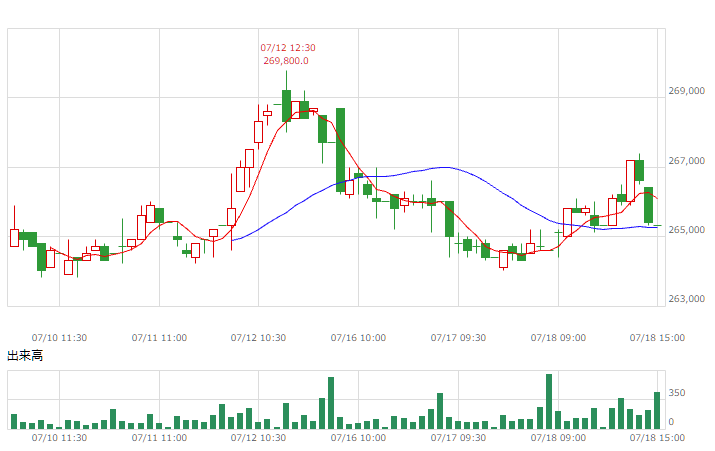Click 07/10 11:30 under the price chart
The image size is (715, 451).
coord(59,338)
